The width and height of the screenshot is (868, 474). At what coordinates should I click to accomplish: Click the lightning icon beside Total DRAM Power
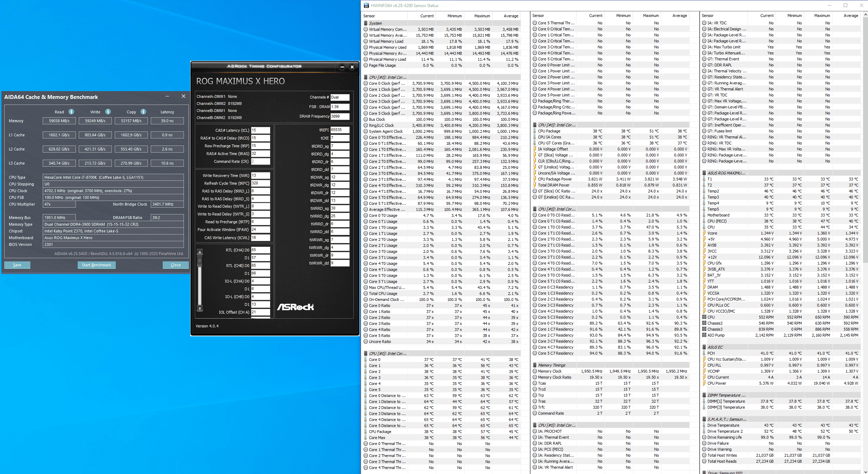(x=535, y=185)
